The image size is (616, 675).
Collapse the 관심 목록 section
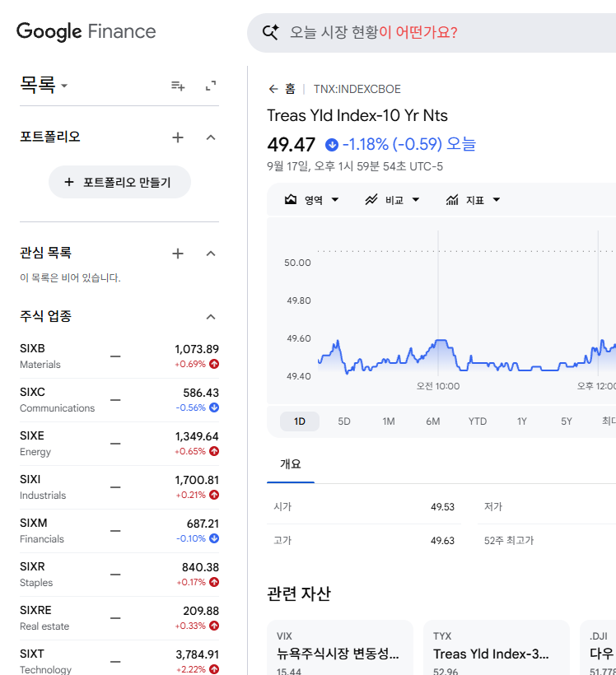211,254
